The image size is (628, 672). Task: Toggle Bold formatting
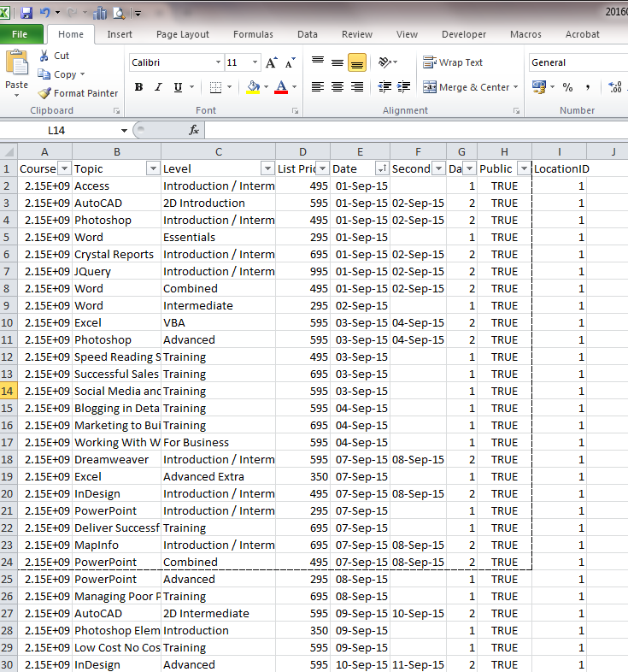[138, 87]
